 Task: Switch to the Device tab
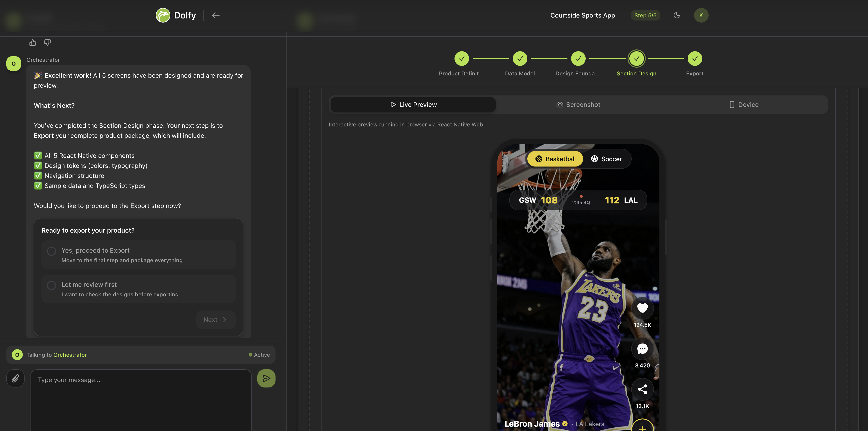pyautogui.click(x=744, y=105)
